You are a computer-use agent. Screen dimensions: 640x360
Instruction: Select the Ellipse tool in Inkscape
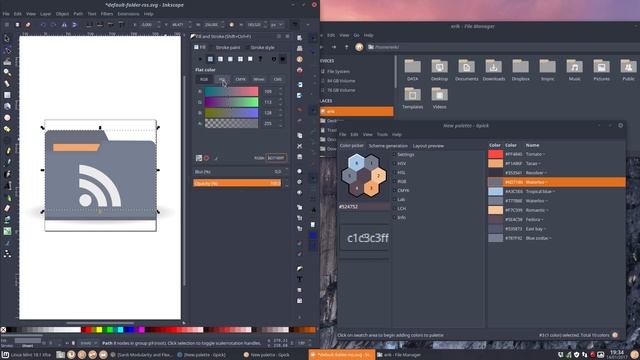click(7, 118)
